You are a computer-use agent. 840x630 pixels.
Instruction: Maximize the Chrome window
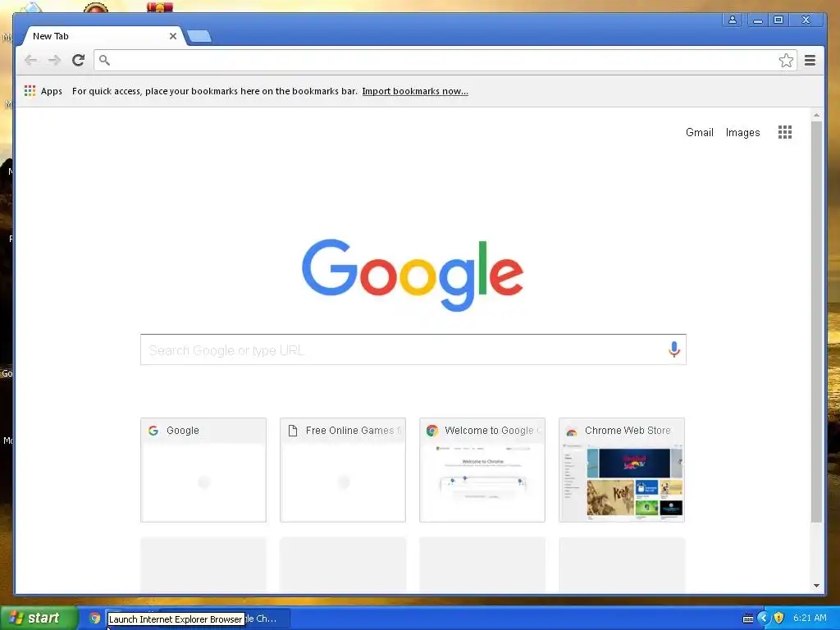pyautogui.click(x=778, y=20)
